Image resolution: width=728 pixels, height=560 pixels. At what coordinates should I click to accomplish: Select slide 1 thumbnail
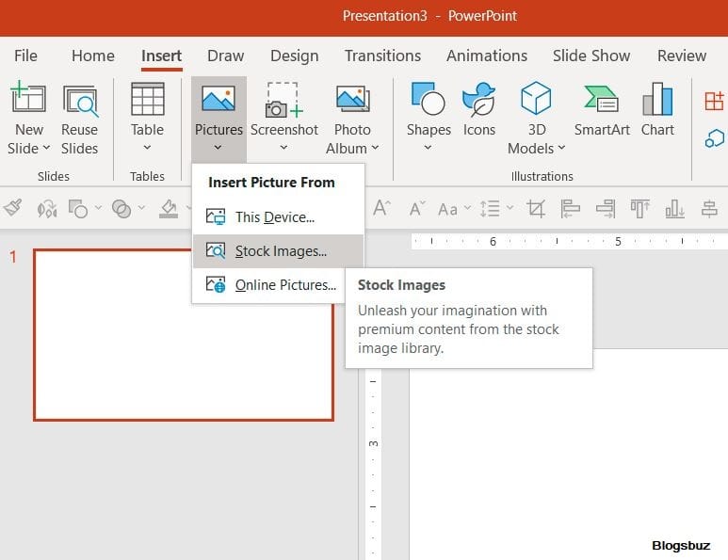coord(184,334)
